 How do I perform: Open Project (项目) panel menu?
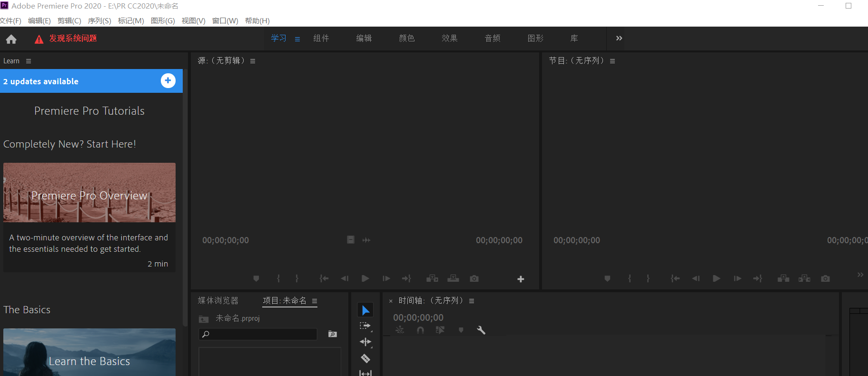(315, 301)
